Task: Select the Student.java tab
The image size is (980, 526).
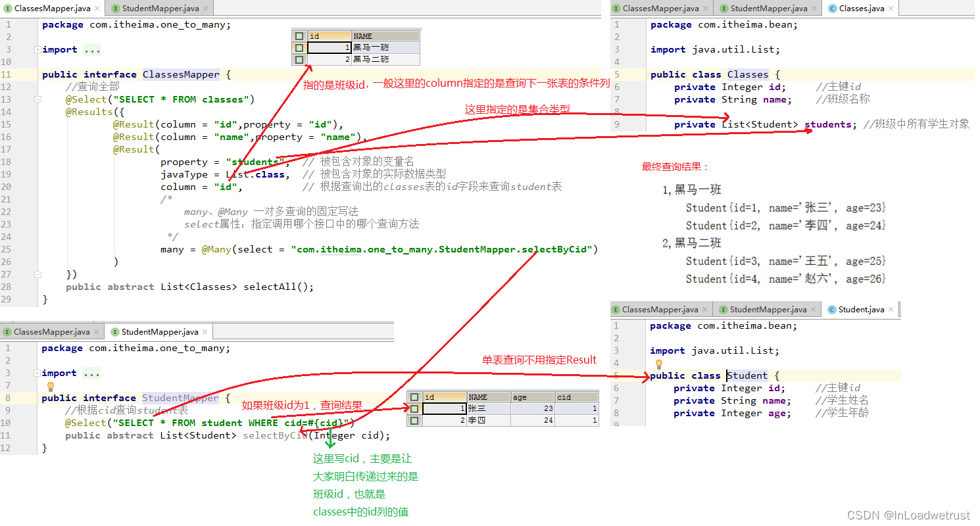Action: click(861, 310)
